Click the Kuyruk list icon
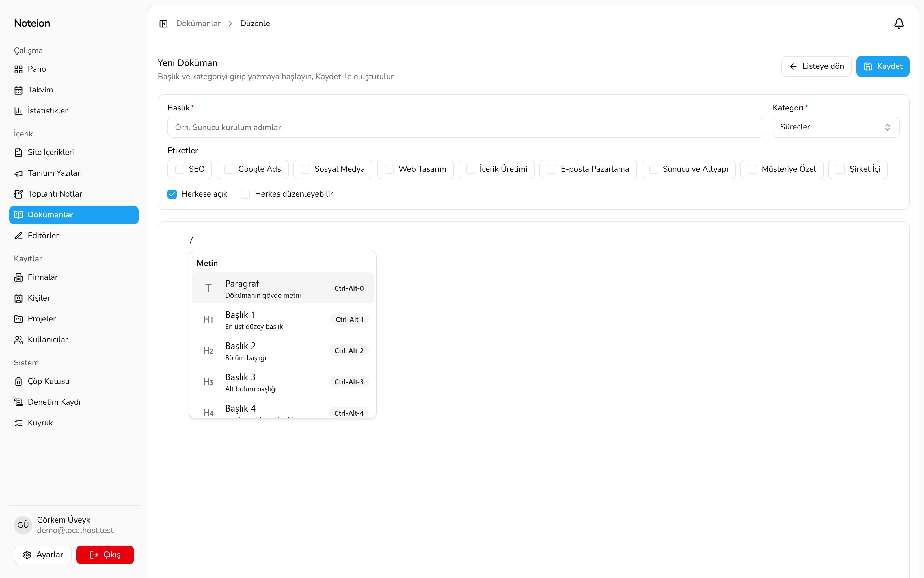The height and width of the screenshot is (578, 924). 18,423
